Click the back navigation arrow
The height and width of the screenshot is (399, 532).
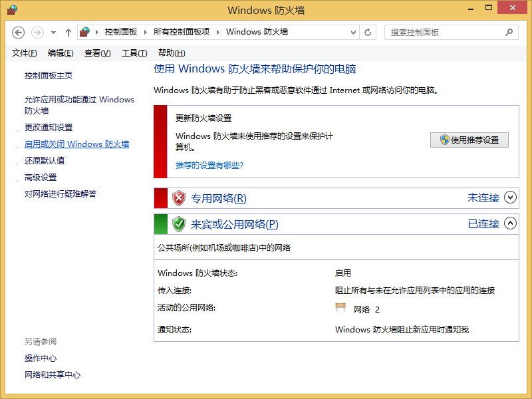(18, 32)
